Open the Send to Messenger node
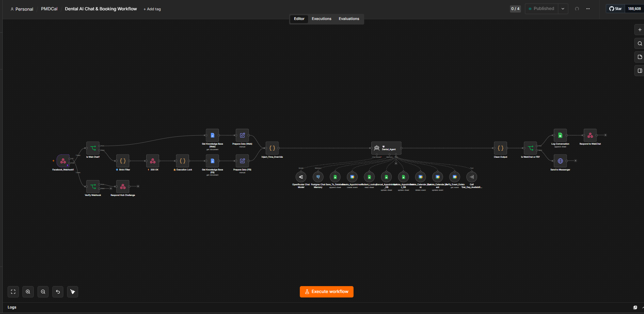The image size is (644, 314). click(560, 161)
